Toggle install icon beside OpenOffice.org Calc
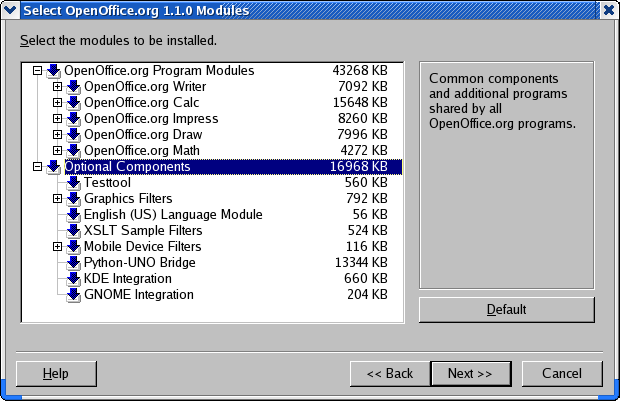620x401 pixels. pos(74,103)
